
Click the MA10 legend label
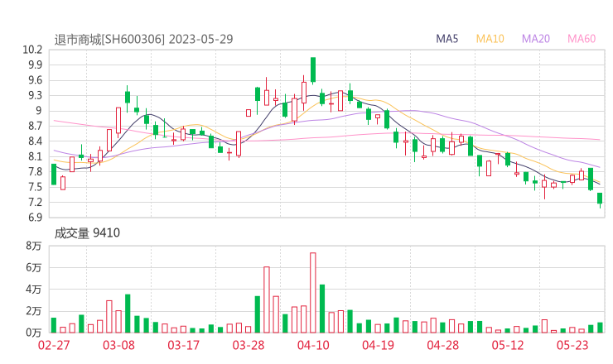pos(490,39)
